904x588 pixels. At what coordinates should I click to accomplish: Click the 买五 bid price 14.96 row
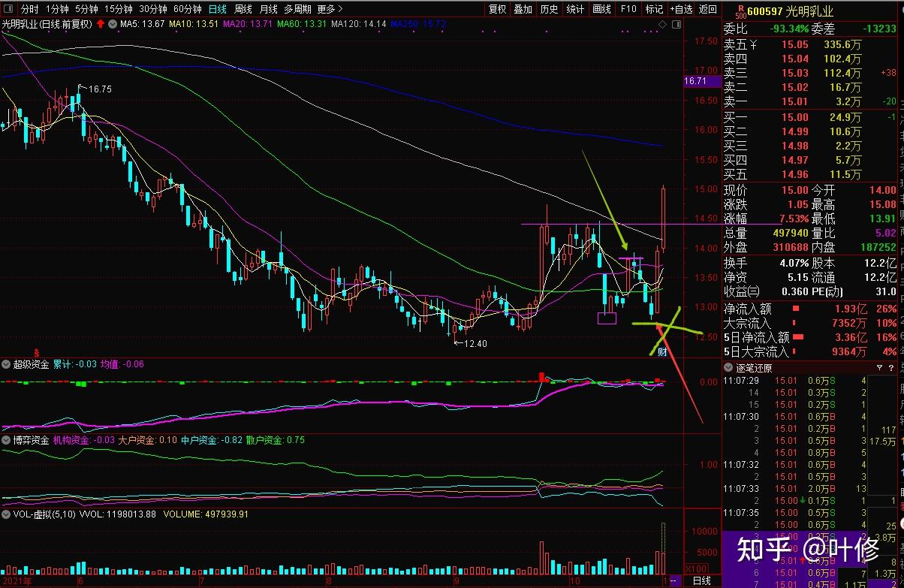(x=811, y=174)
